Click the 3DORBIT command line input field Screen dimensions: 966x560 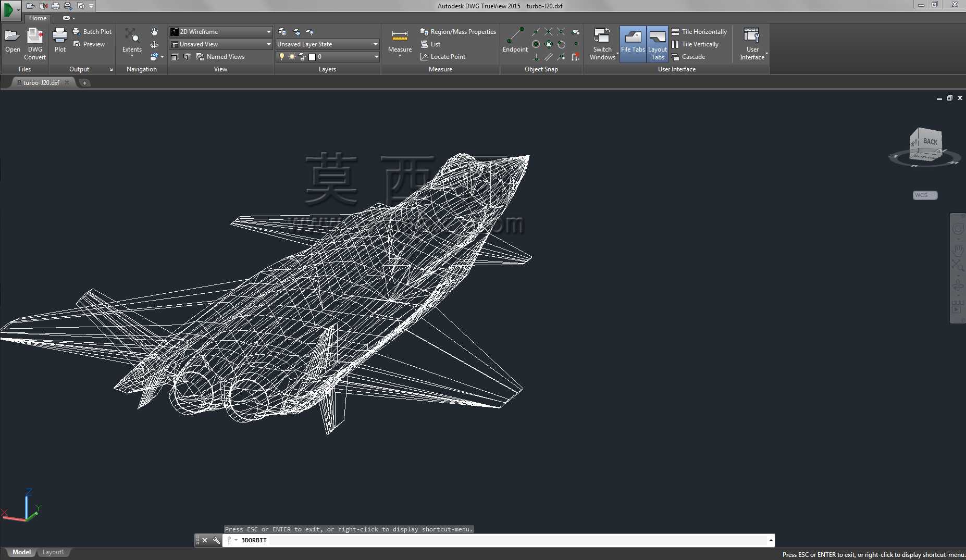[499, 540]
